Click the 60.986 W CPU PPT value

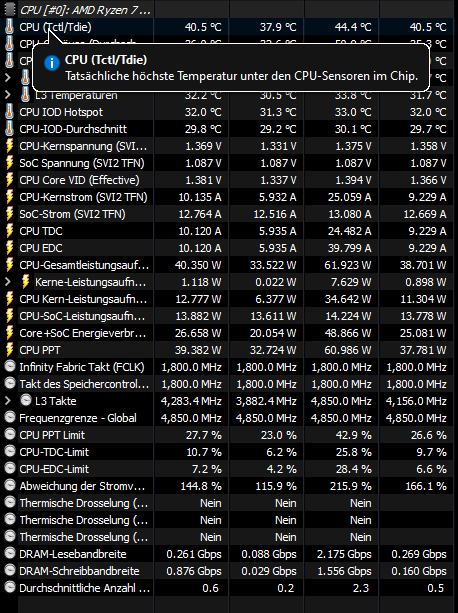[x=348, y=350]
